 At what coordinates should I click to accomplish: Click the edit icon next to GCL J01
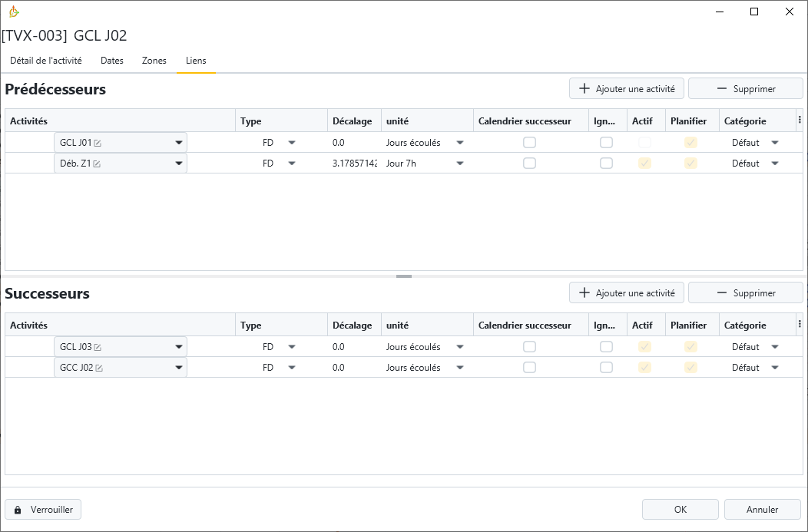point(98,143)
